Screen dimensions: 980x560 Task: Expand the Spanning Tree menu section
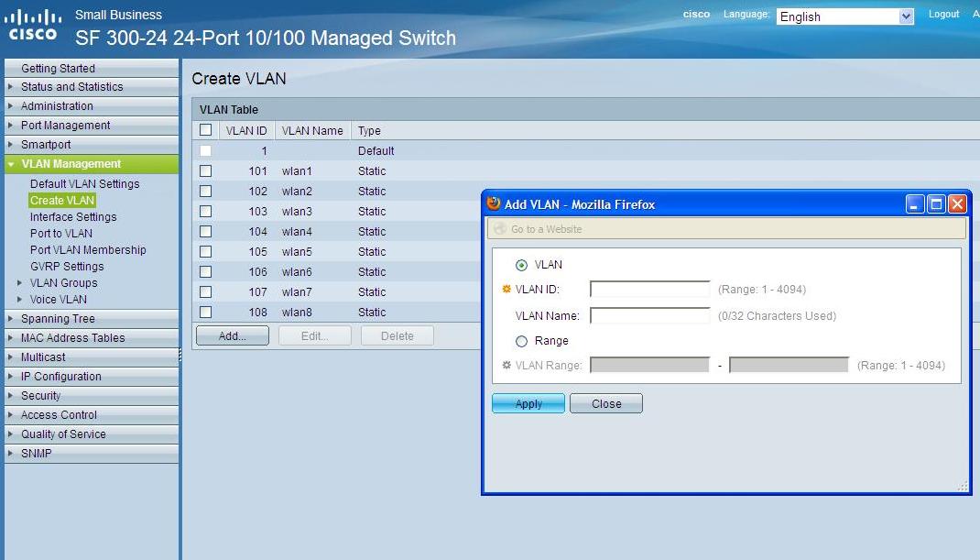(x=58, y=318)
